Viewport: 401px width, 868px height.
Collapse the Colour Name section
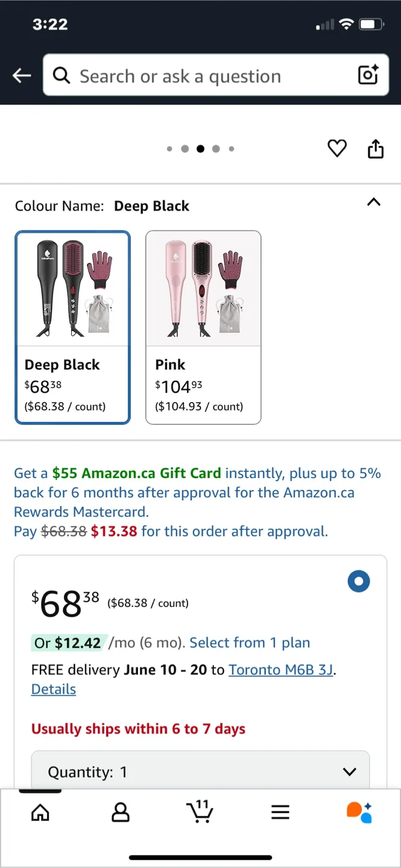[x=374, y=203]
